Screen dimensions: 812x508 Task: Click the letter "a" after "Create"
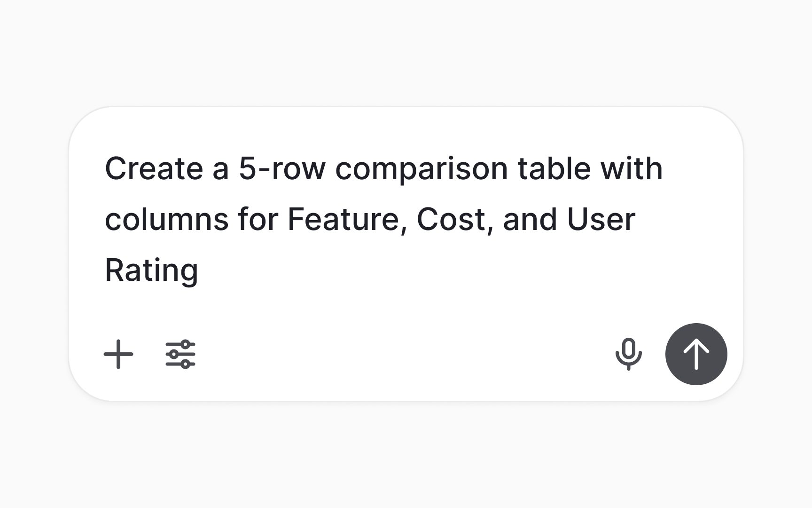220,169
